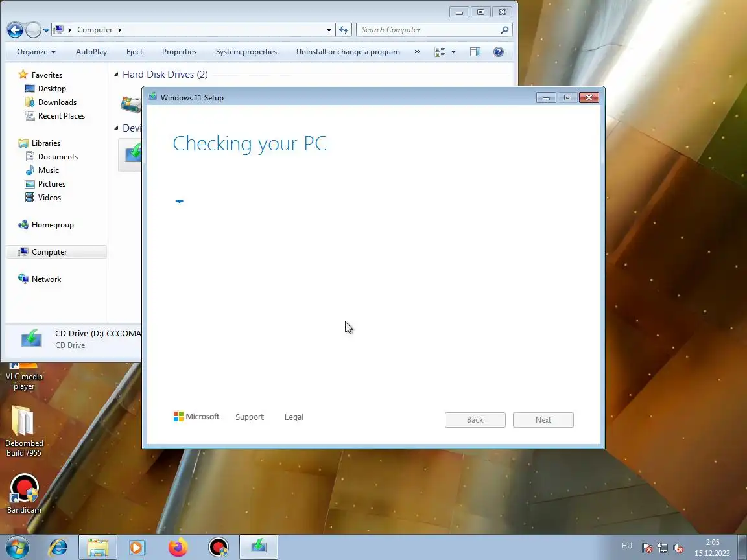Open Videos library
Screen dimensions: 747x560
pyautogui.click(x=49, y=198)
